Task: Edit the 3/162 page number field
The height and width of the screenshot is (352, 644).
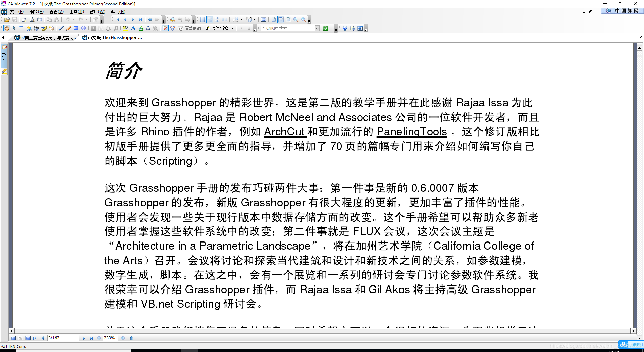Action: click(63, 338)
